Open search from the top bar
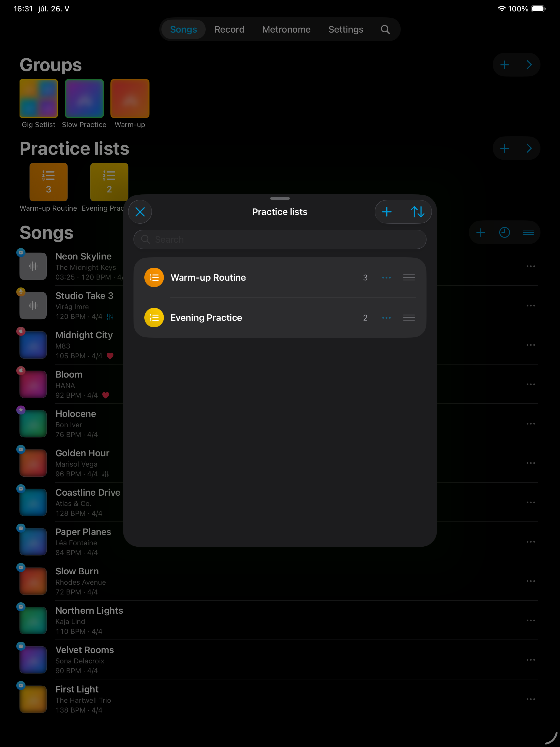 click(x=385, y=29)
